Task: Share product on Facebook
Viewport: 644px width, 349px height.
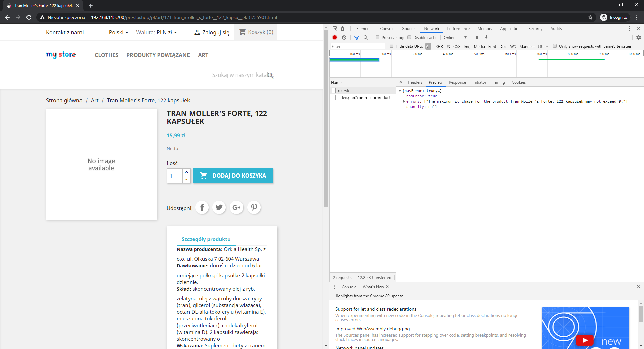Action: (202, 208)
